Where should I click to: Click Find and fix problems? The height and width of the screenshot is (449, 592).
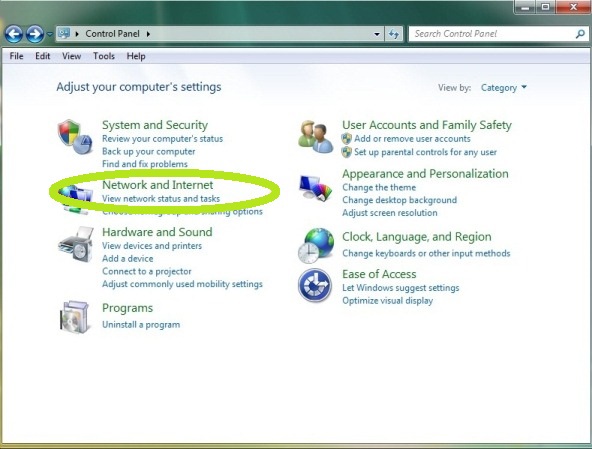click(x=145, y=164)
